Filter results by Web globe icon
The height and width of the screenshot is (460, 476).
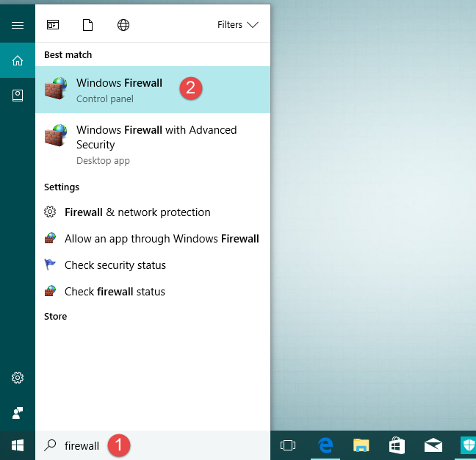pos(123,25)
